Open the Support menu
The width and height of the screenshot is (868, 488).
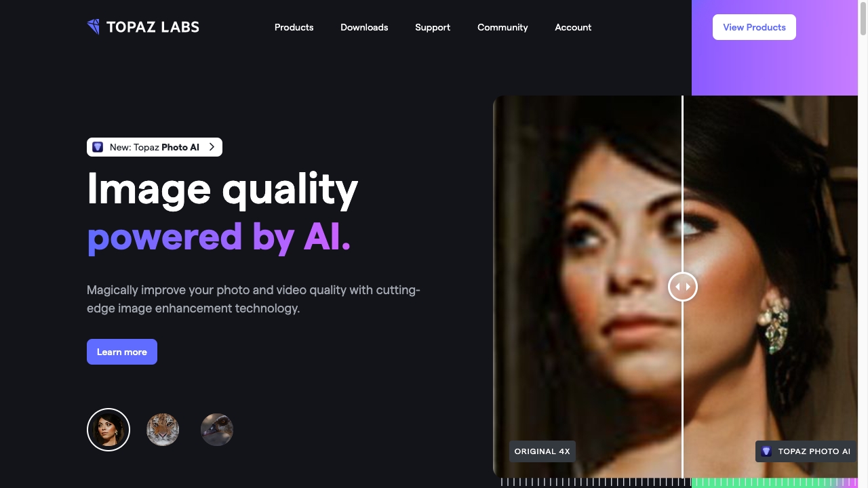433,27
